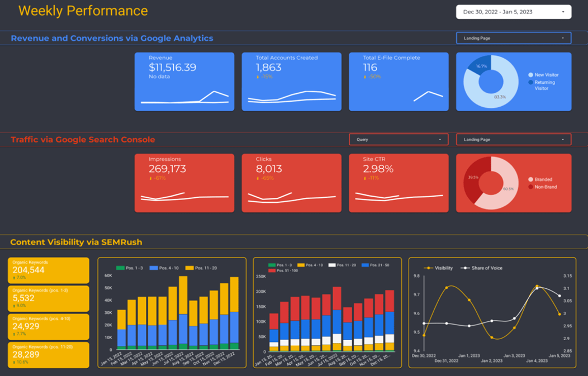Click the down-arrow change indicator under Impressions
This screenshot has height=376, width=588.
150,178
